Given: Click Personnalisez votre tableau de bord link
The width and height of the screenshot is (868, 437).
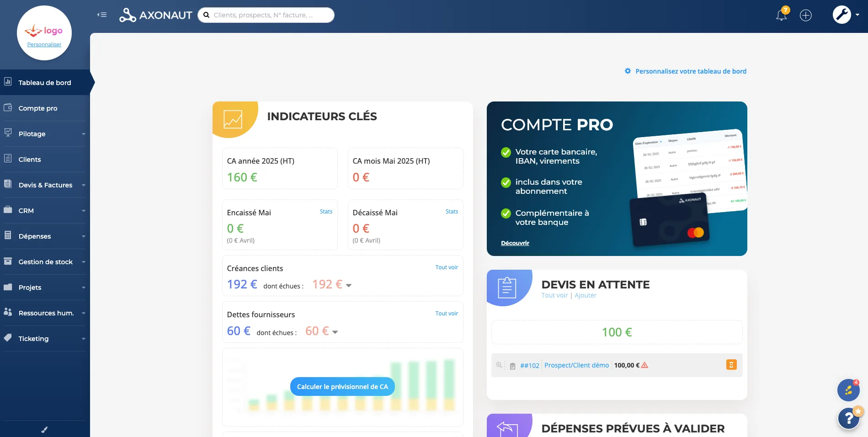Looking at the screenshot, I should click(691, 71).
